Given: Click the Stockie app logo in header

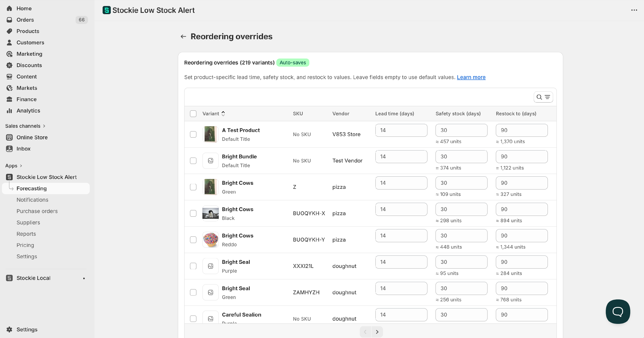Looking at the screenshot, I should click(106, 10).
